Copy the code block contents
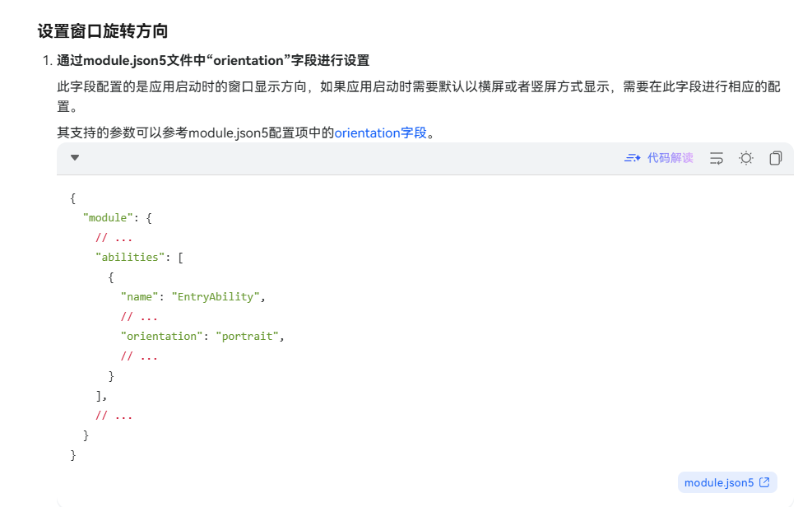 point(775,158)
